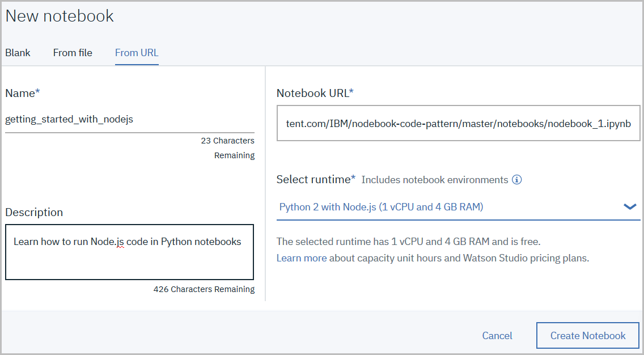Screen dimensions: 644x355
Task: Click the info icon beside notebook environments
Action: click(x=516, y=180)
